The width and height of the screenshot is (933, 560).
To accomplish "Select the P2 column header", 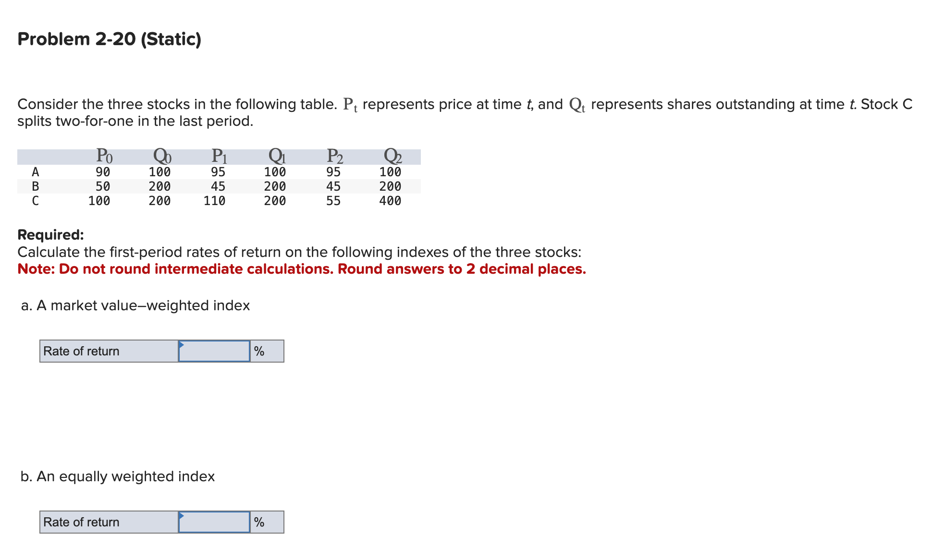I will point(335,156).
